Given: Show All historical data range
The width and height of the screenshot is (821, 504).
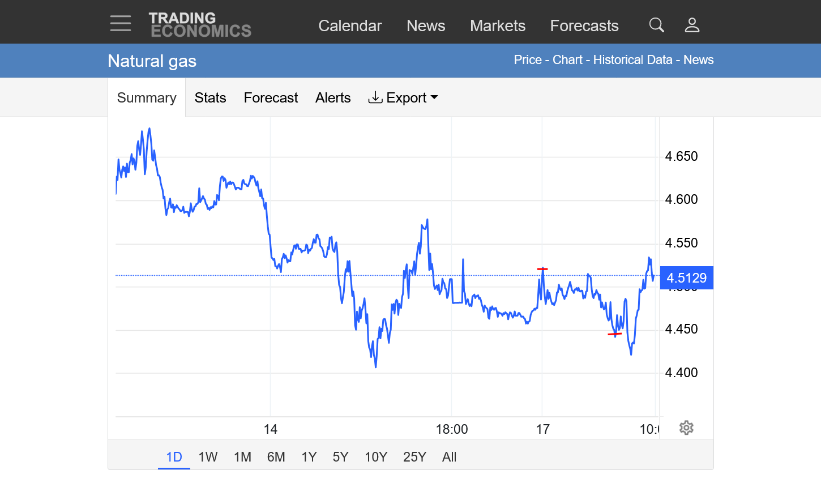Looking at the screenshot, I should coord(449,457).
